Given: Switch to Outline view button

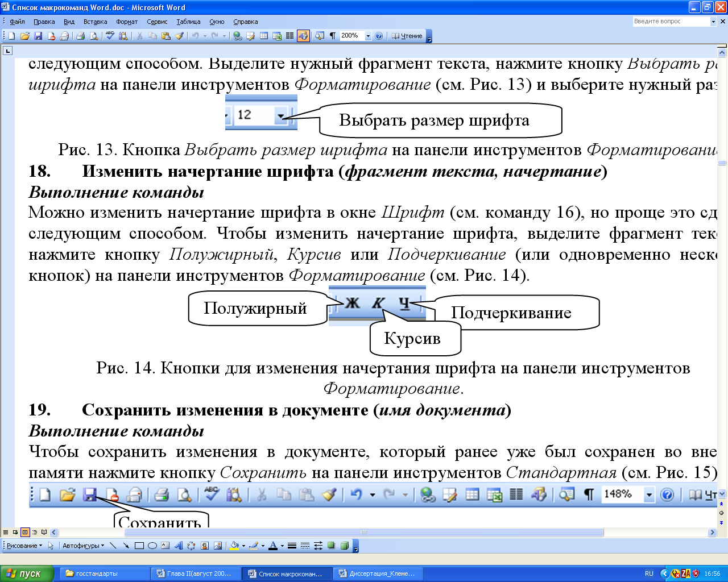Looking at the screenshot, I should point(35,533).
